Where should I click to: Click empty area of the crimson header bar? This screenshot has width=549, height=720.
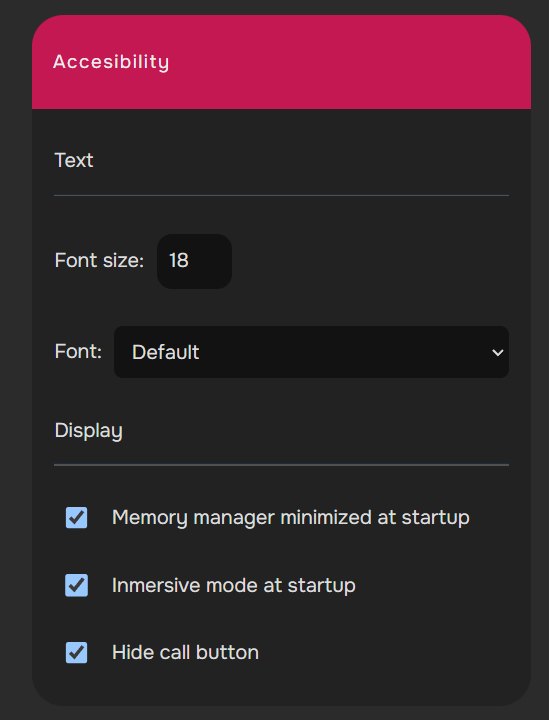coord(349,62)
